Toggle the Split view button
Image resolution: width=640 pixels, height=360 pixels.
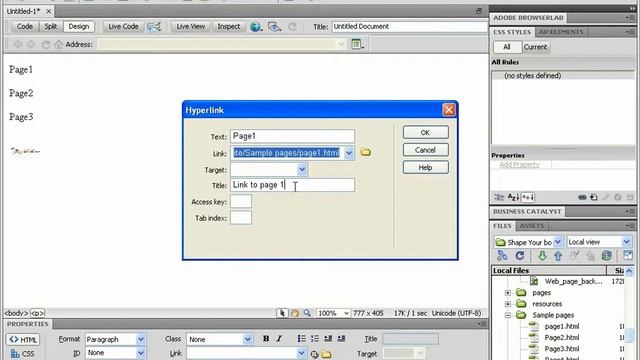(x=51, y=27)
